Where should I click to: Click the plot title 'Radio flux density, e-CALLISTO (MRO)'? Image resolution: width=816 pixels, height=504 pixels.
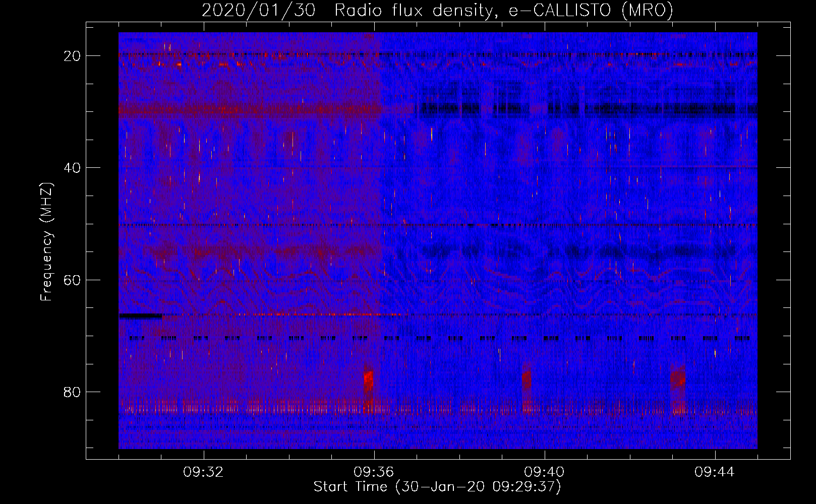pyautogui.click(x=504, y=10)
